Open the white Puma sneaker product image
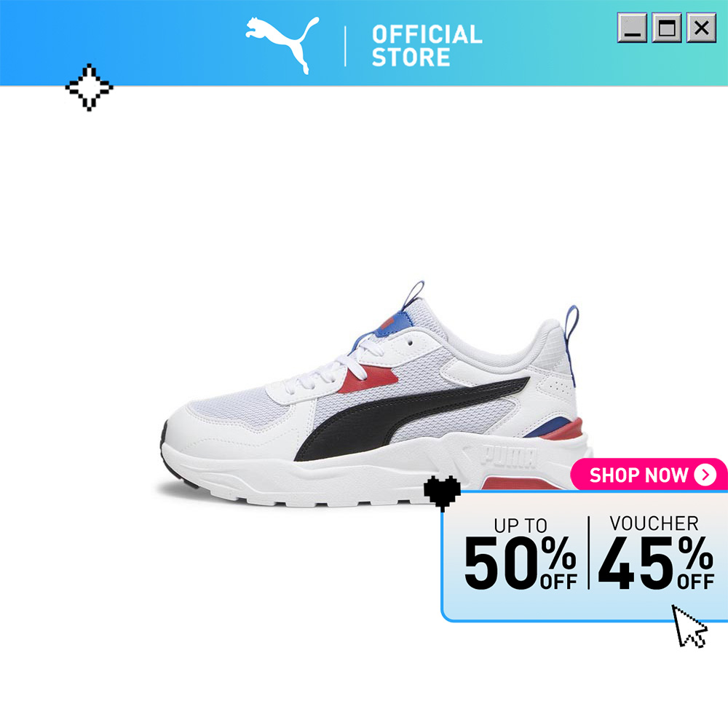The width and height of the screenshot is (728, 728). pos(373,395)
